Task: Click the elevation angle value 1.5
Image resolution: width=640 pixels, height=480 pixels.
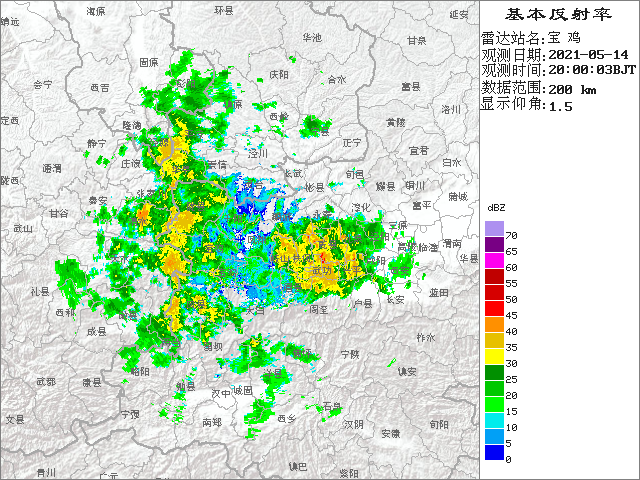Action: 553,106
